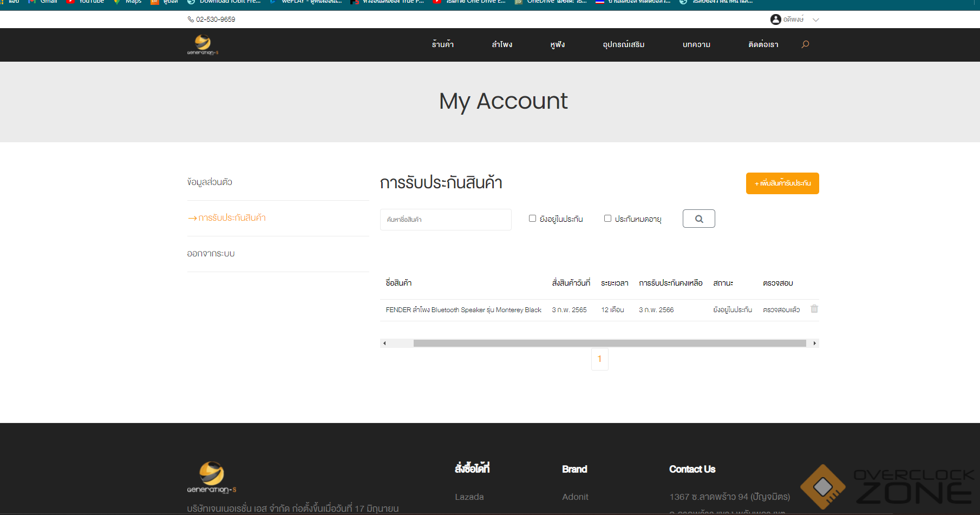Click the magnifier search icon in header

point(805,44)
